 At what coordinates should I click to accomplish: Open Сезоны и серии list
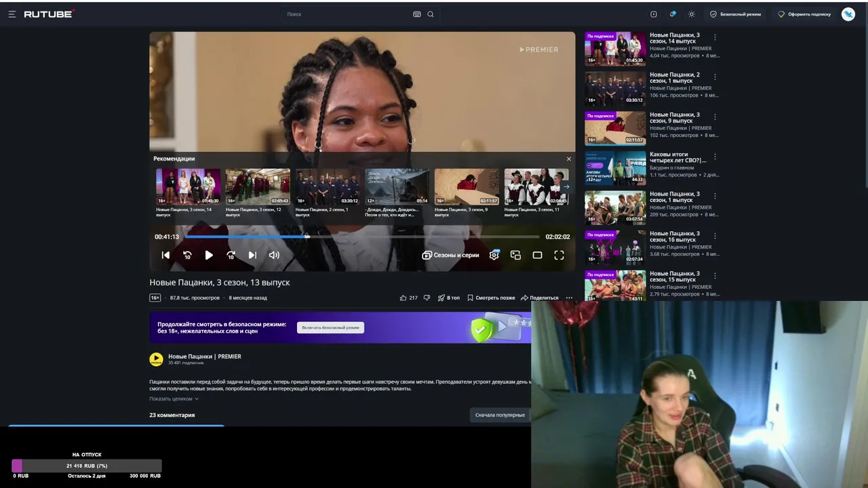click(450, 255)
